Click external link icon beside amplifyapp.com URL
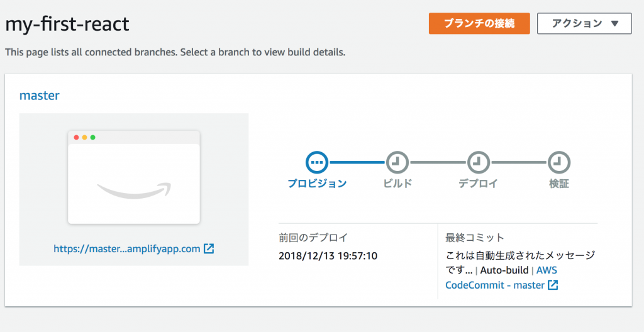Image resolution: width=644 pixels, height=332 pixels. (x=209, y=248)
